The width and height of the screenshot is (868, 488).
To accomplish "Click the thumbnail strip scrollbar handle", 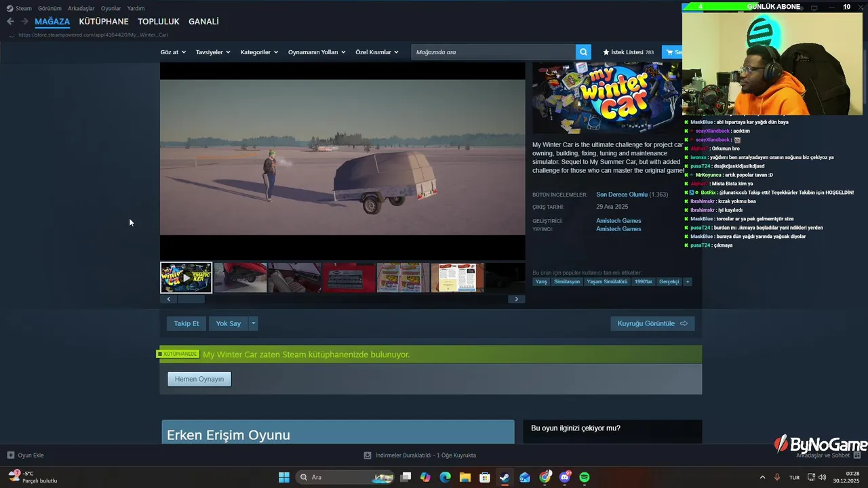I will tap(191, 299).
